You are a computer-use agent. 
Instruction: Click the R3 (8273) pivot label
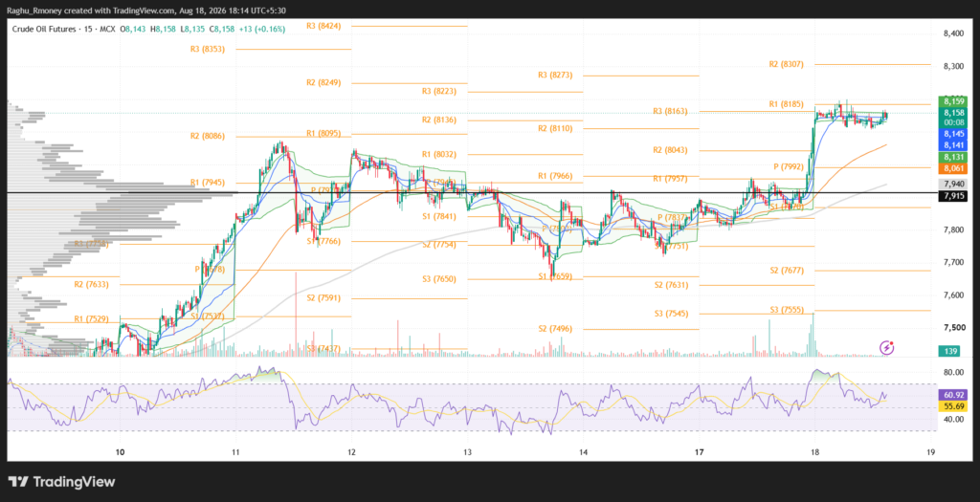(x=555, y=75)
